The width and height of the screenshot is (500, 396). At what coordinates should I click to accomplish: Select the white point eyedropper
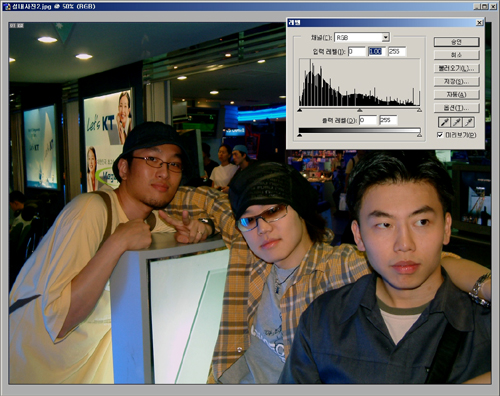pyautogui.click(x=469, y=122)
